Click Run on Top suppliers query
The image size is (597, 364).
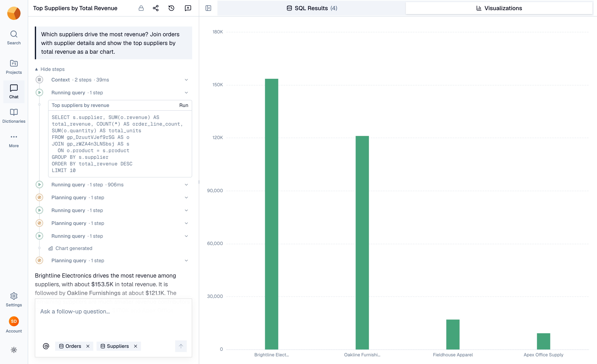click(x=184, y=106)
